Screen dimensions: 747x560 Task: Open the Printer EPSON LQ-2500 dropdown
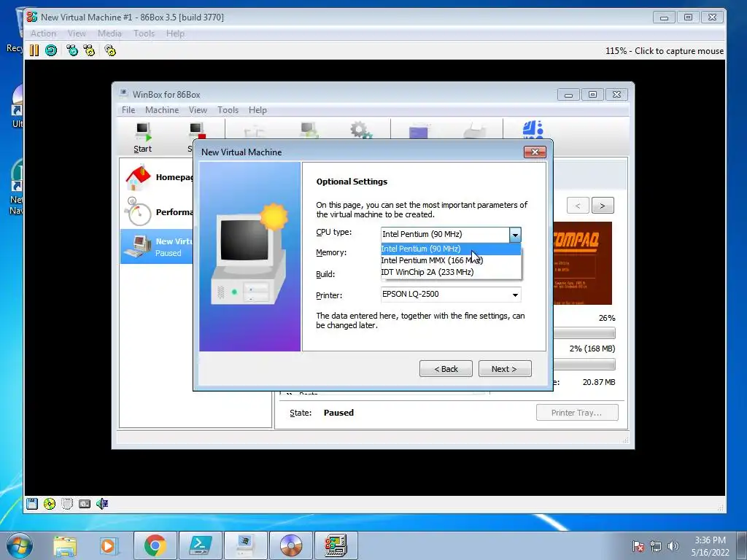pyautogui.click(x=451, y=295)
